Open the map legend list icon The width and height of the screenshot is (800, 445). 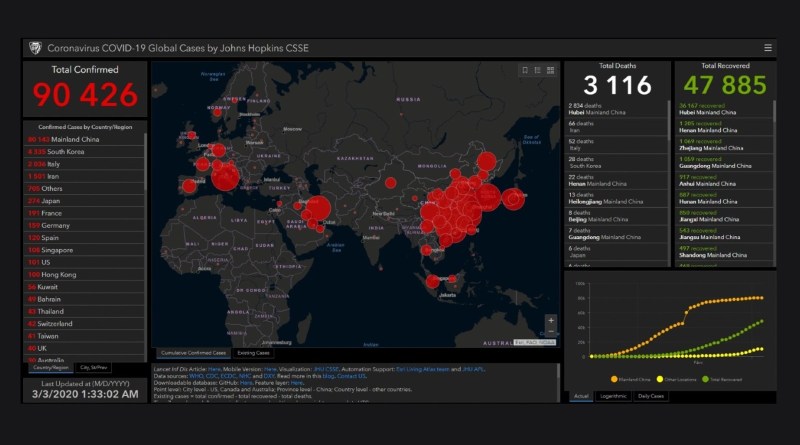point(537,70)
